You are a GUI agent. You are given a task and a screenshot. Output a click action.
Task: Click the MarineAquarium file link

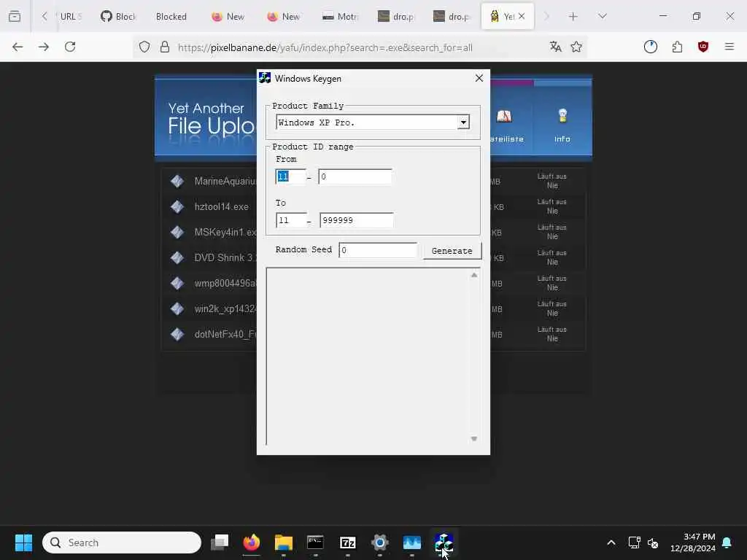pos(225,181)
